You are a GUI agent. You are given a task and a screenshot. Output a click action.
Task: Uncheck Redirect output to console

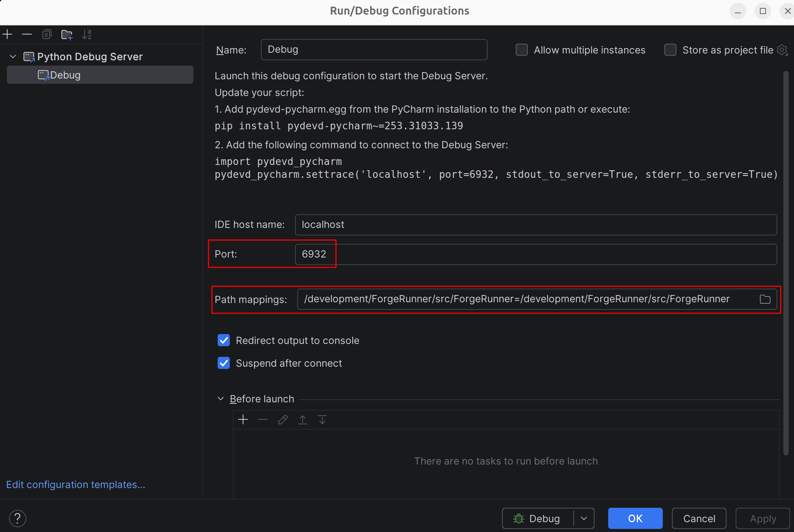coord(224,341)
